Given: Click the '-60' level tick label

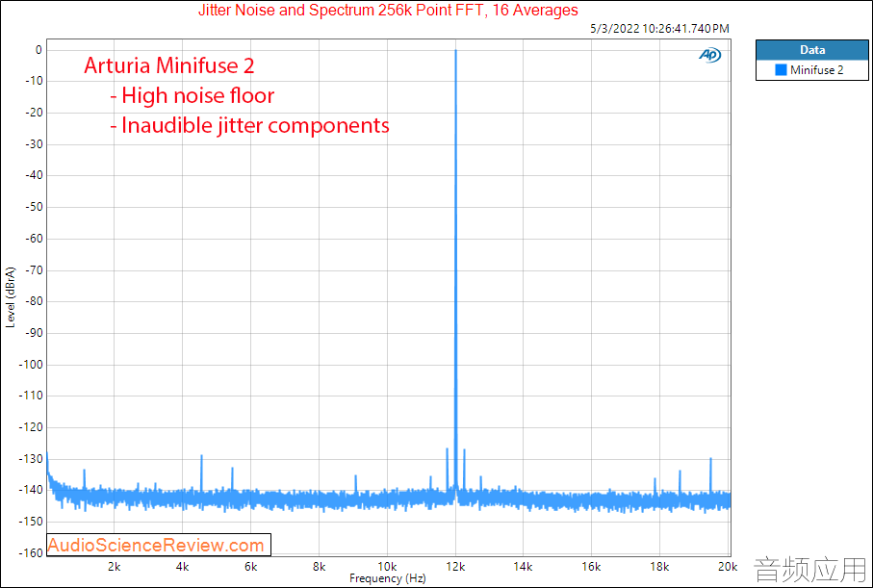Looking at the screenshot, I should (x=32, y=239).
